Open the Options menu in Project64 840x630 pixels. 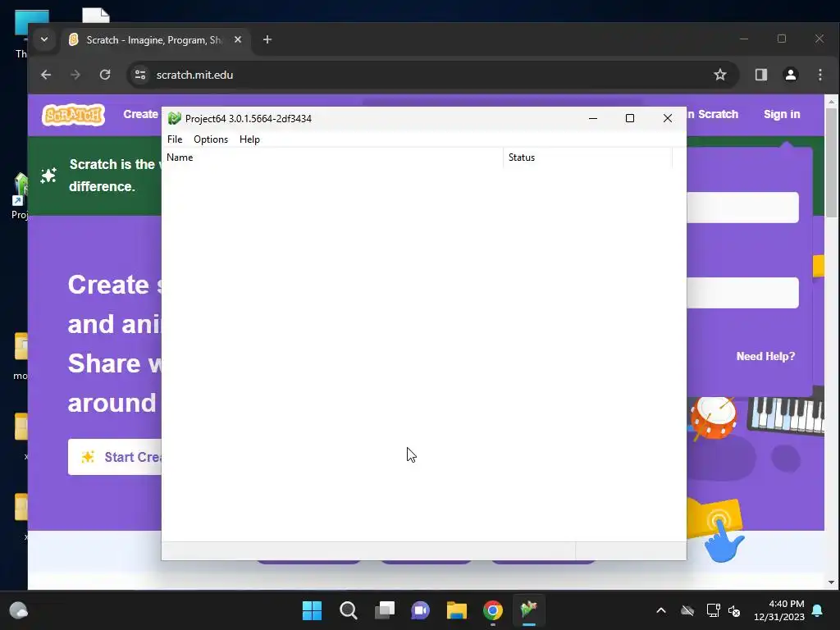click(x=211, y=139)
